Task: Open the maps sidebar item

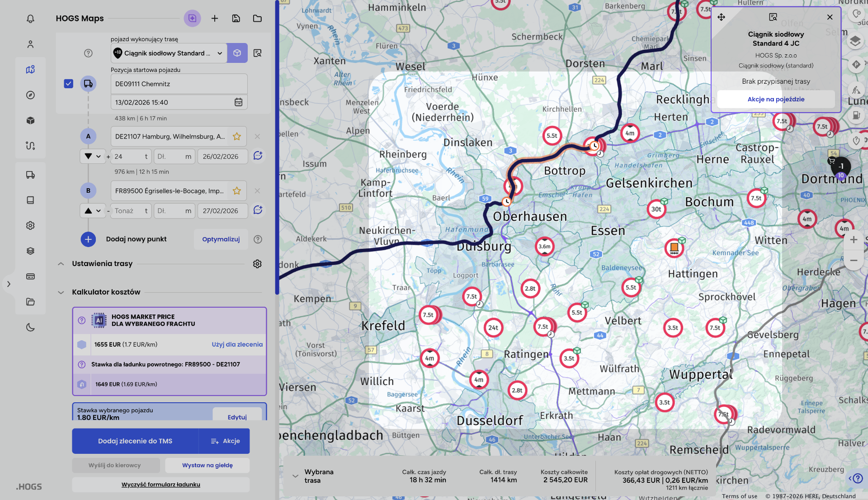Action: (x=30, y=70)
